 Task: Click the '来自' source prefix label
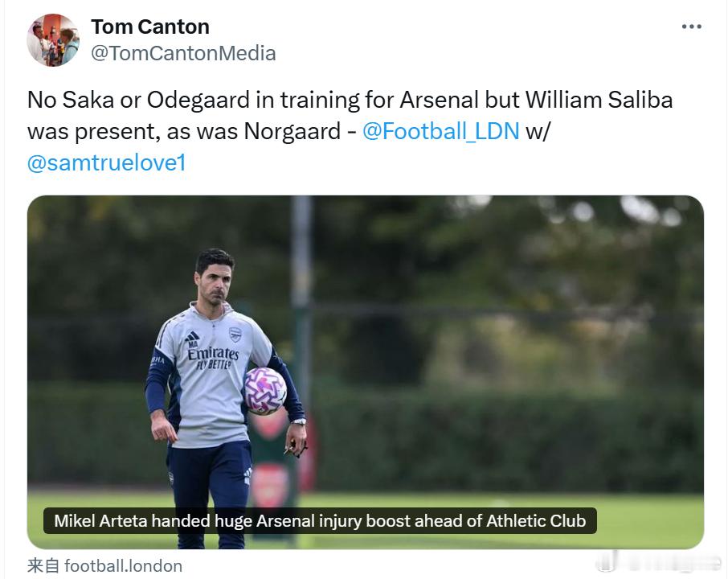click(x=43, y=566)
